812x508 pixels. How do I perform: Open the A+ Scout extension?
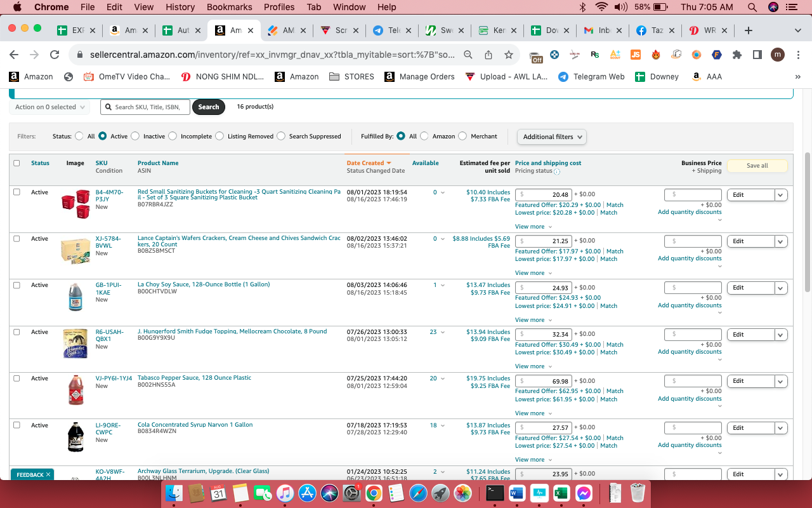(x=615, y=55)
